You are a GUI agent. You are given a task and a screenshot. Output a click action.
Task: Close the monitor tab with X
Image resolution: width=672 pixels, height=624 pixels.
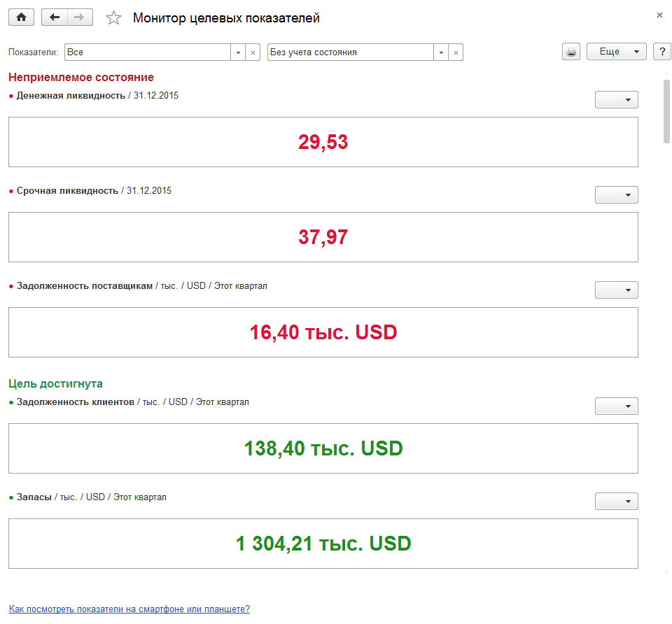(659, 15)
